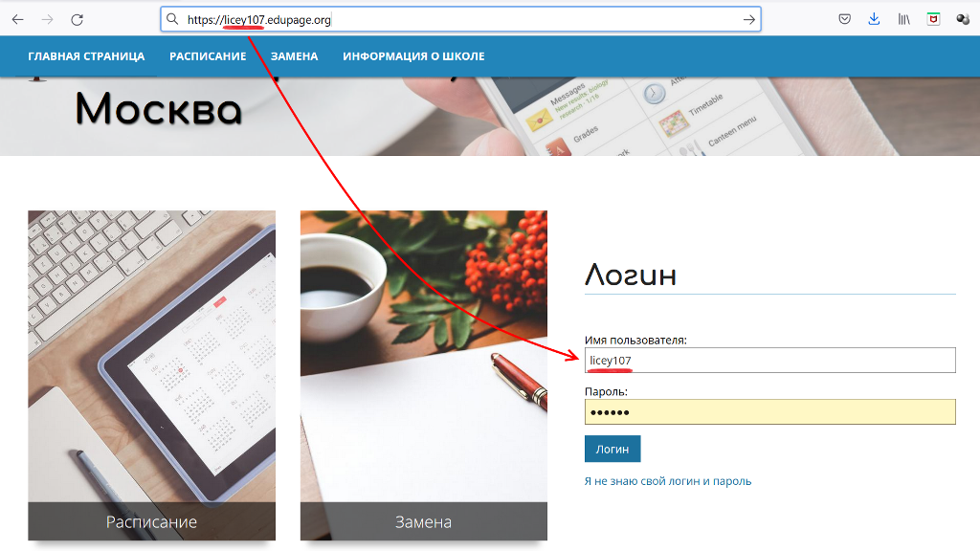The height and width of the screenshot is (551, 980).
Task: Click the Пароль password field
Action: click(770, 411)
